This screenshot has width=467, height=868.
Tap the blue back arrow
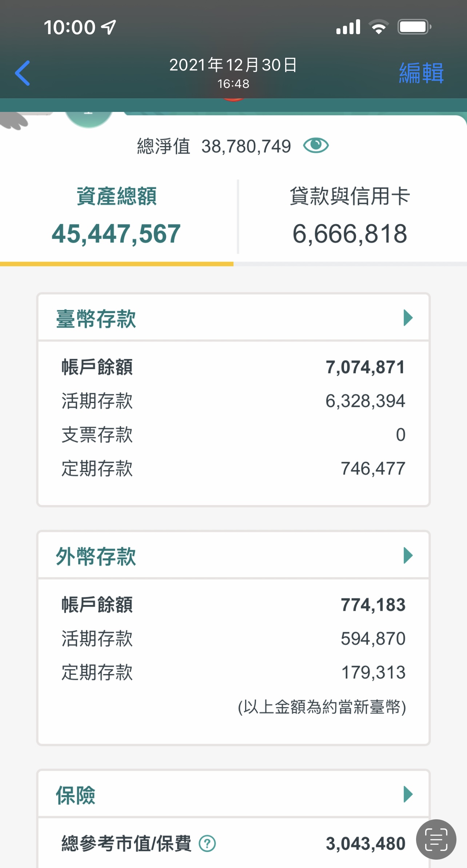point(23,73)
